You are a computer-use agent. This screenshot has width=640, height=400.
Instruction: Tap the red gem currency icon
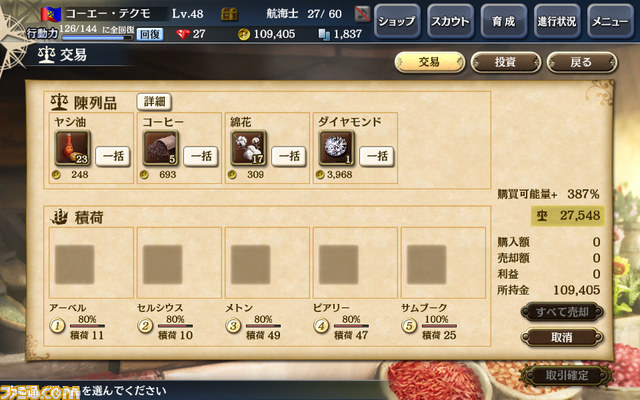point(183,34)
